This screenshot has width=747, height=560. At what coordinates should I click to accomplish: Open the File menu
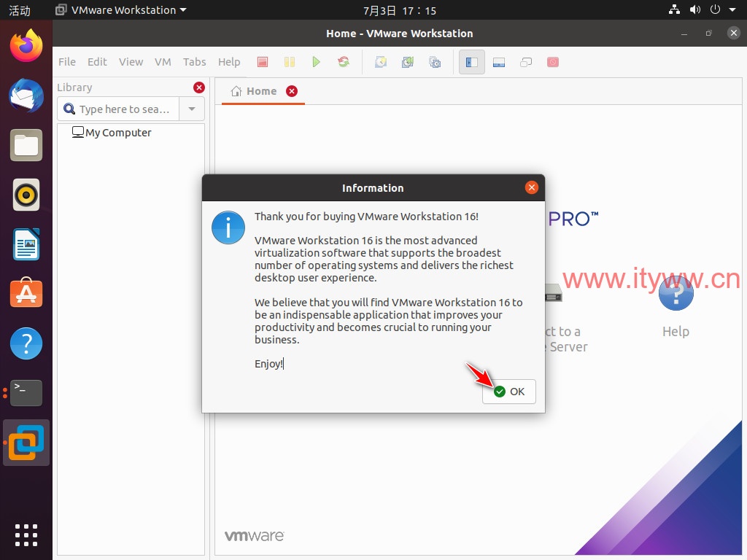(x=67, y=62)
